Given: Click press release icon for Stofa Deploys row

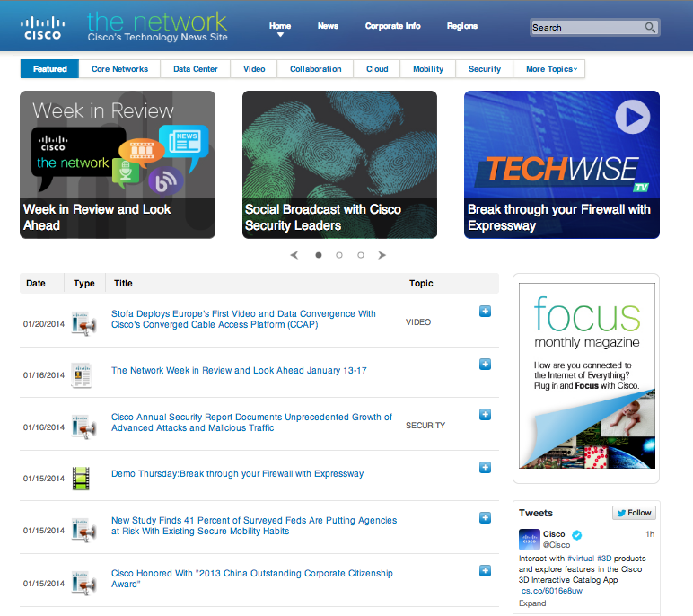Looking at the screenshot, I should coord(83,324).
